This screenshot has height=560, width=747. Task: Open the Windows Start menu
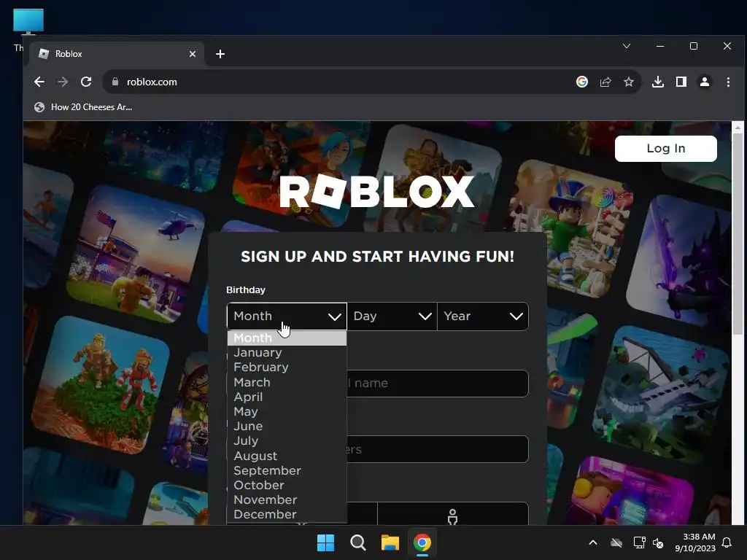click(x=326, y=542)
